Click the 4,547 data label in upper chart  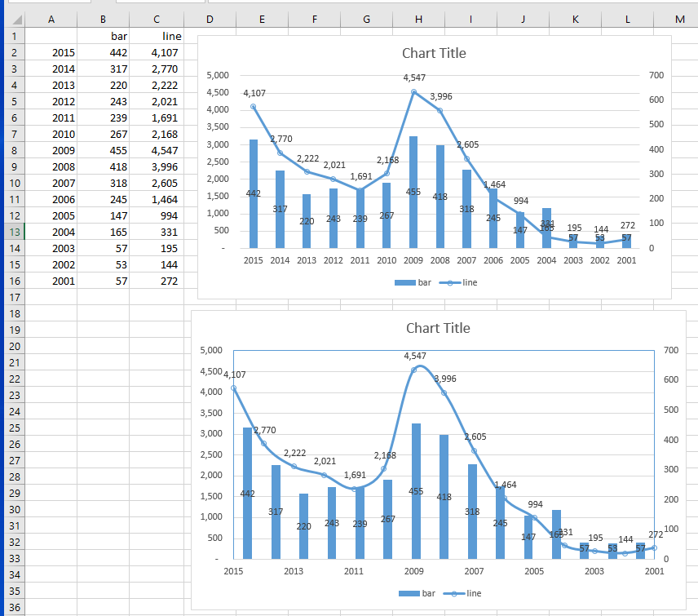414,78
